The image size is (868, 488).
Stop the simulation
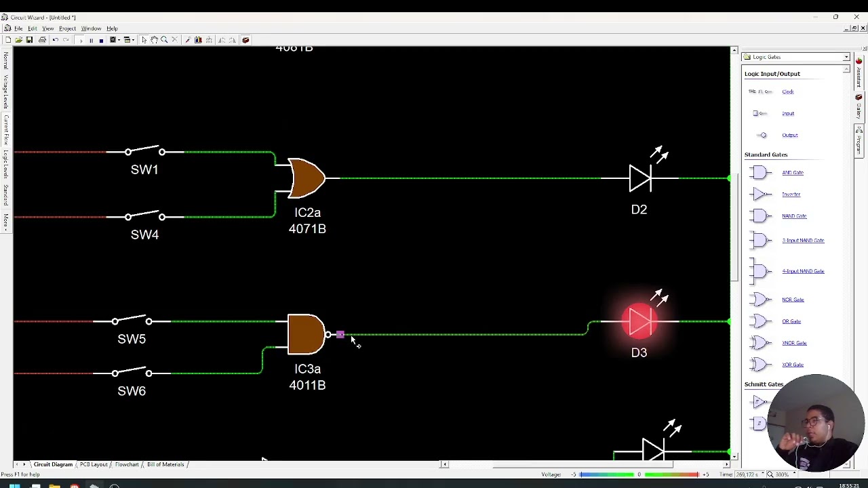pyautogui.click(x=101, y=40)
